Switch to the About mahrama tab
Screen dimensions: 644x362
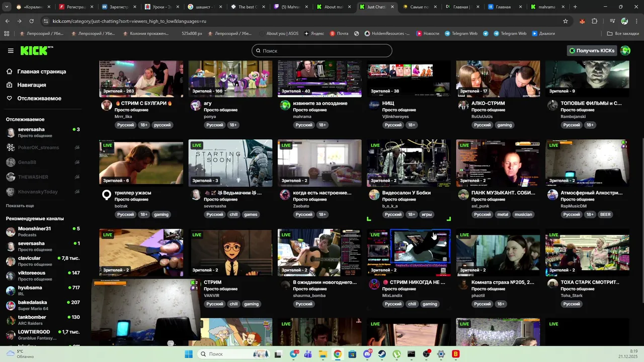click(x=334, y=7)
